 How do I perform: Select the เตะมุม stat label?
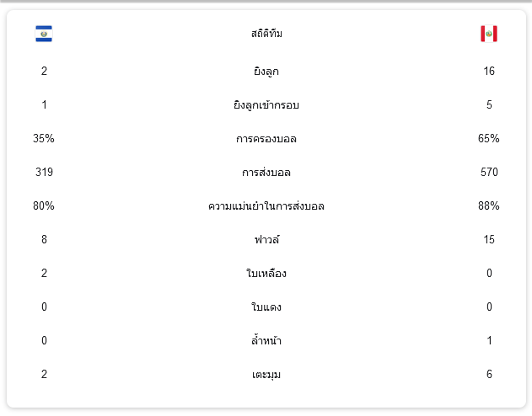pos(266,375)
